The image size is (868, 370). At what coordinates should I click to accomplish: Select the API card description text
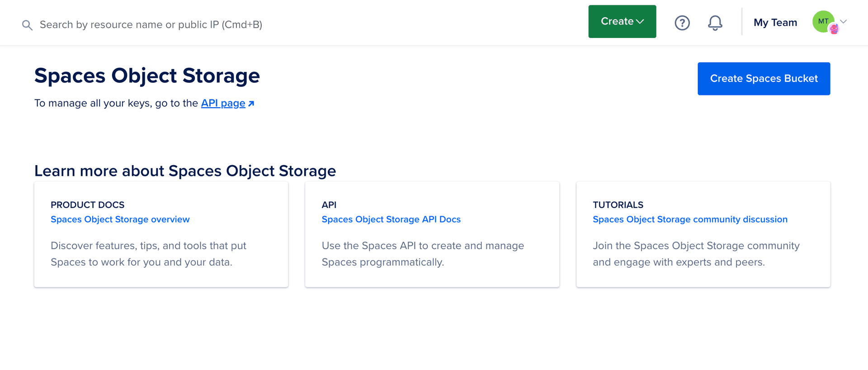click(x=423, y=254)
